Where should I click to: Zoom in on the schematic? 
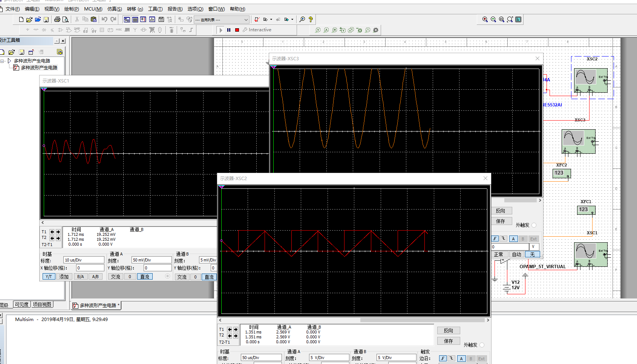[x=485, y=20]
